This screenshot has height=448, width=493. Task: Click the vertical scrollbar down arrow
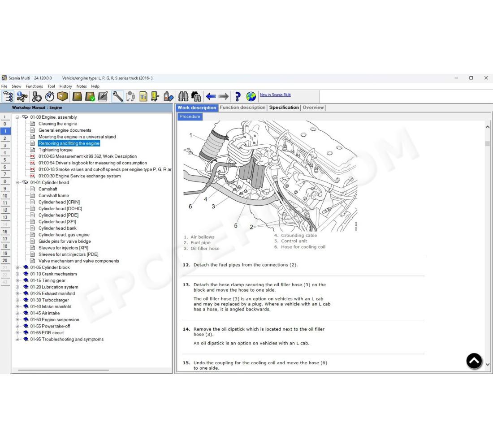click(x=488, y=364)
